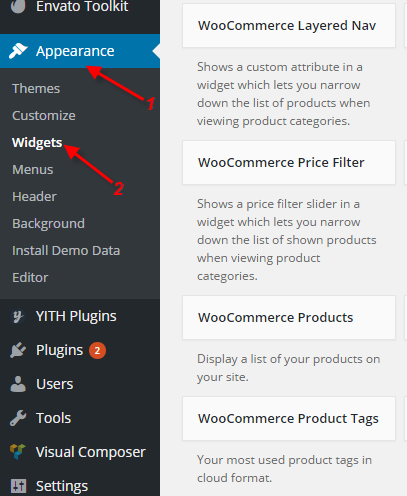This screenshot has height=496, width=407.
Task: Go to the Menus submenu page
Action: tap(33, 170)
